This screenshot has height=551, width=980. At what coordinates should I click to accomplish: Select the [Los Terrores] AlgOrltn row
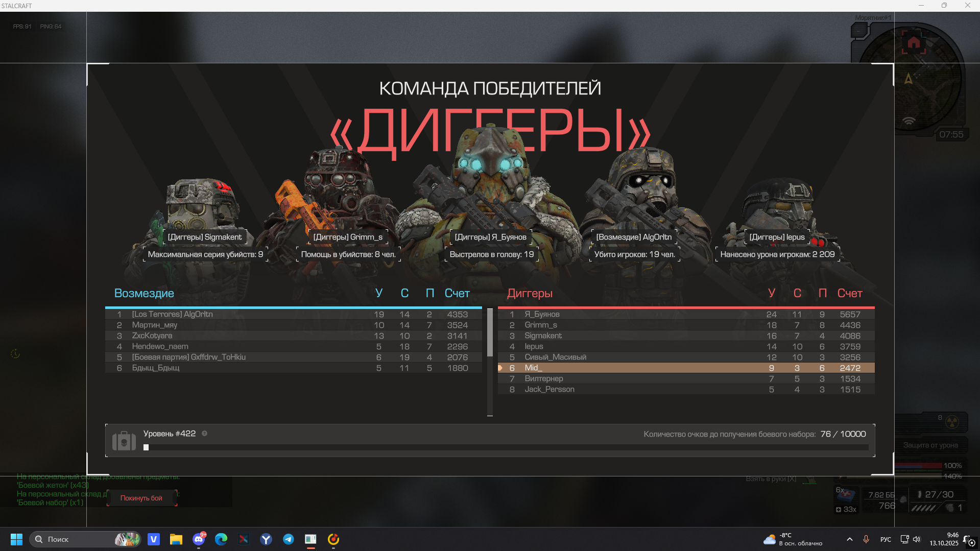point(294,315)
